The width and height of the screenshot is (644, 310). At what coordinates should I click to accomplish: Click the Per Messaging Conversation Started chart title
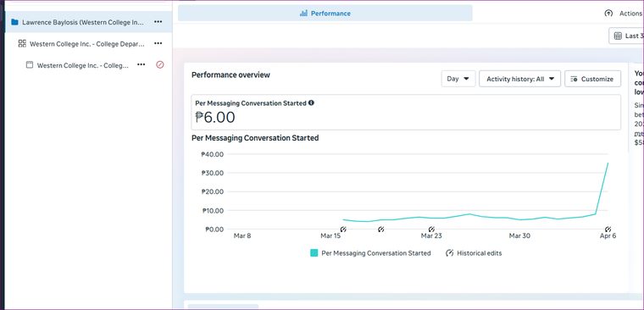point(255,138)
